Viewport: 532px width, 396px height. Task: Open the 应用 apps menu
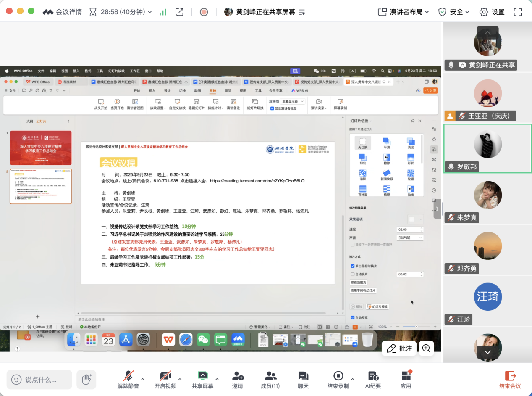tap(406, 380)
